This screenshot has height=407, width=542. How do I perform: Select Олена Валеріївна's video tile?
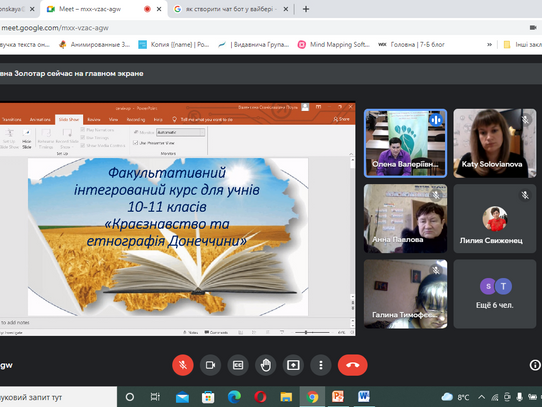pyautogui.click(x=405, y=143)
